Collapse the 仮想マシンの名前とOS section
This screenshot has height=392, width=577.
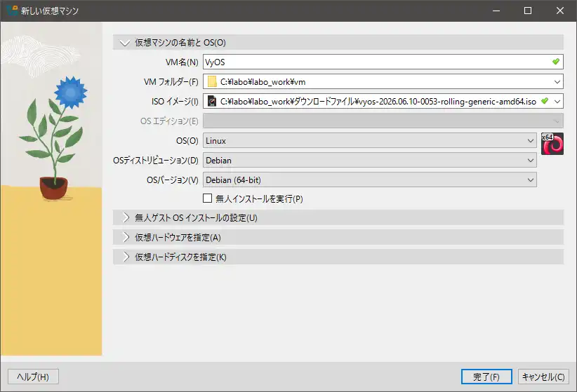click(338, 42)
